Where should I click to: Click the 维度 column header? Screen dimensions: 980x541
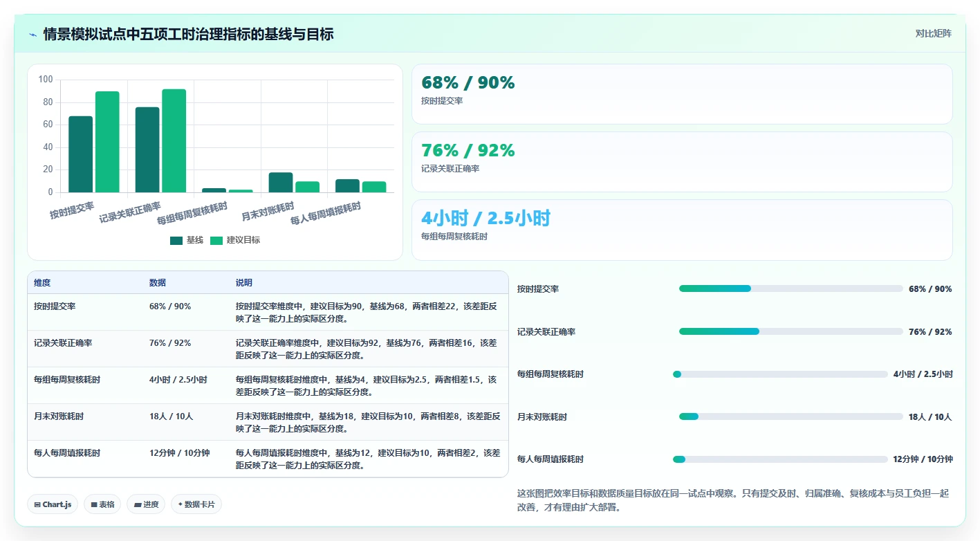pyautogui.click(x=42, y=283)
